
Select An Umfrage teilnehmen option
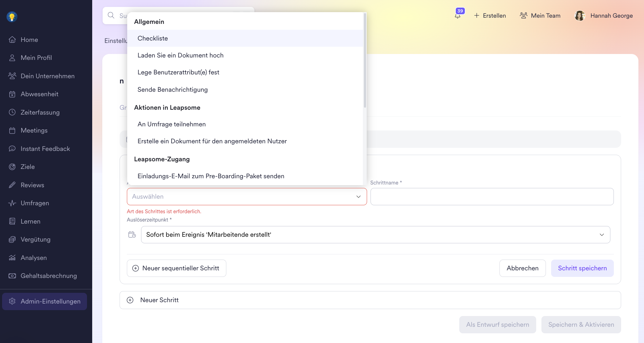coord(172,124)
